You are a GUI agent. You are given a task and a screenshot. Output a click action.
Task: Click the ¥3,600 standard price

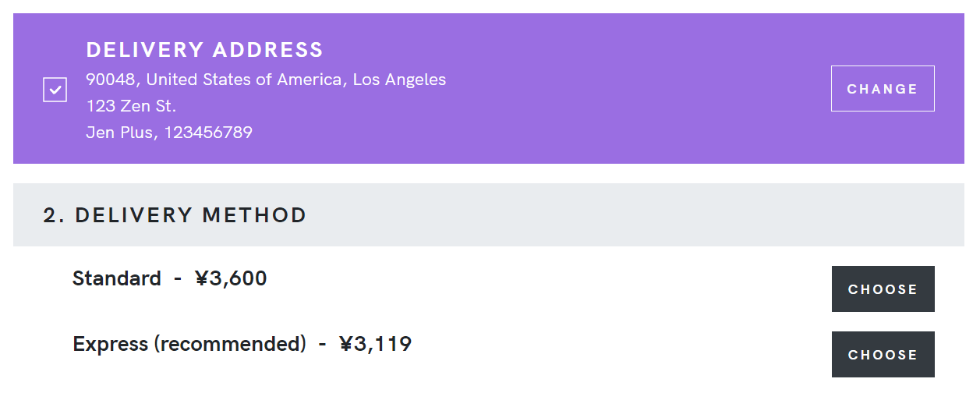[x=231, y=278]
